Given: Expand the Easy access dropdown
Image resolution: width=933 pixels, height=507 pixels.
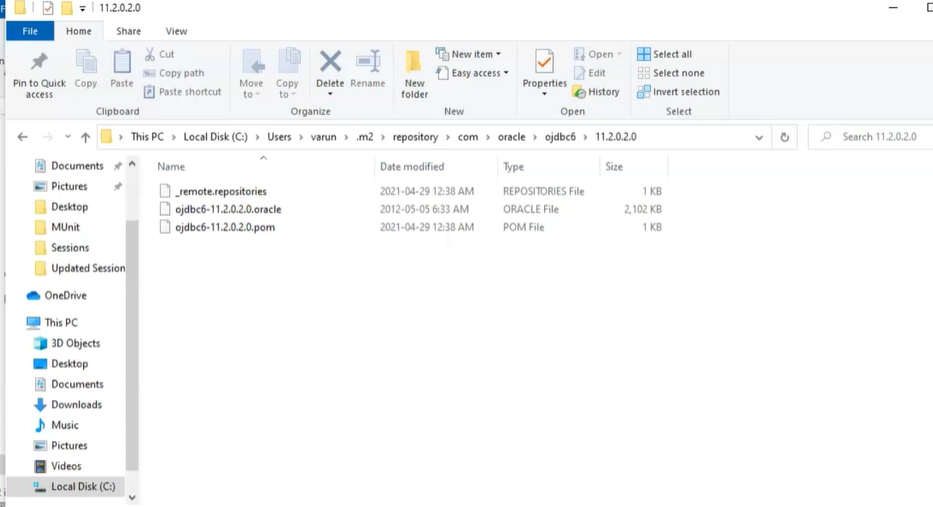Looking at the screenshot, I should 473,73.
